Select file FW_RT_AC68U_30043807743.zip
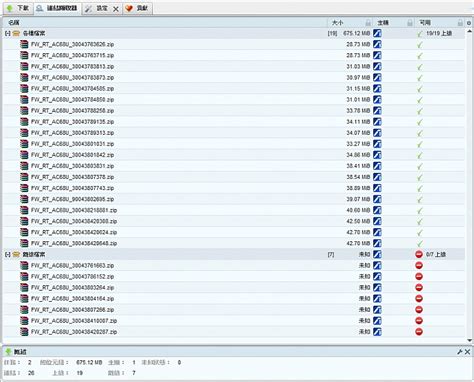This screenshot has width=474, height=382. pyautogui.click(x=73, y=188)
